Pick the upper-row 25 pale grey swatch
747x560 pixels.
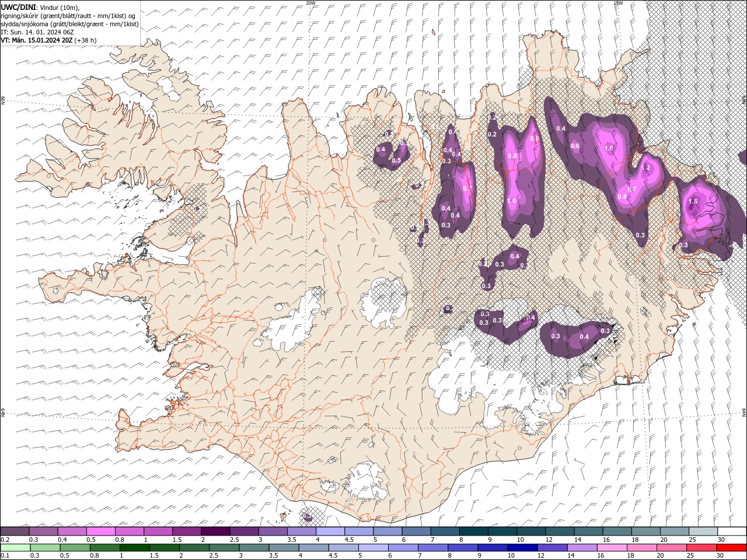click(704, 531)
